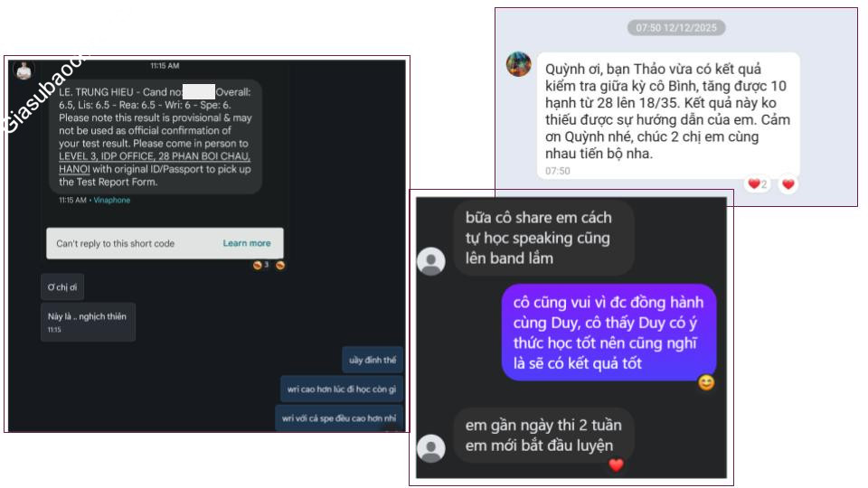The height and width of the screenshot is (488, 868).
Task: Click the 07:50 12/12/2025 date pill
Action: pos(676,28)
